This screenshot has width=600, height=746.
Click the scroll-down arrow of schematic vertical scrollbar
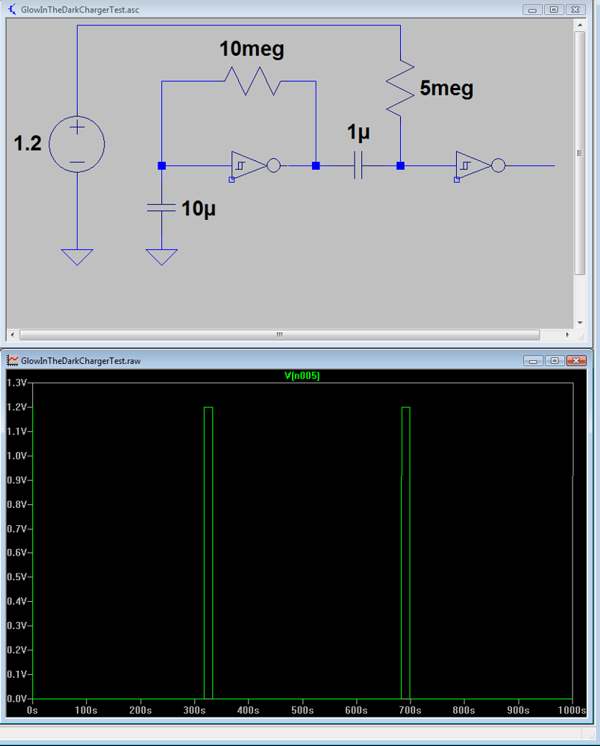580,321
